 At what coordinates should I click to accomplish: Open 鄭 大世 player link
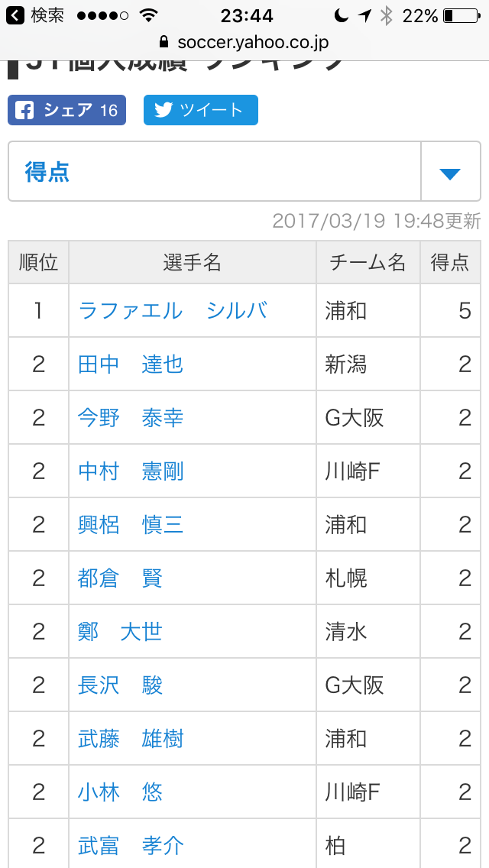point(120,632)
